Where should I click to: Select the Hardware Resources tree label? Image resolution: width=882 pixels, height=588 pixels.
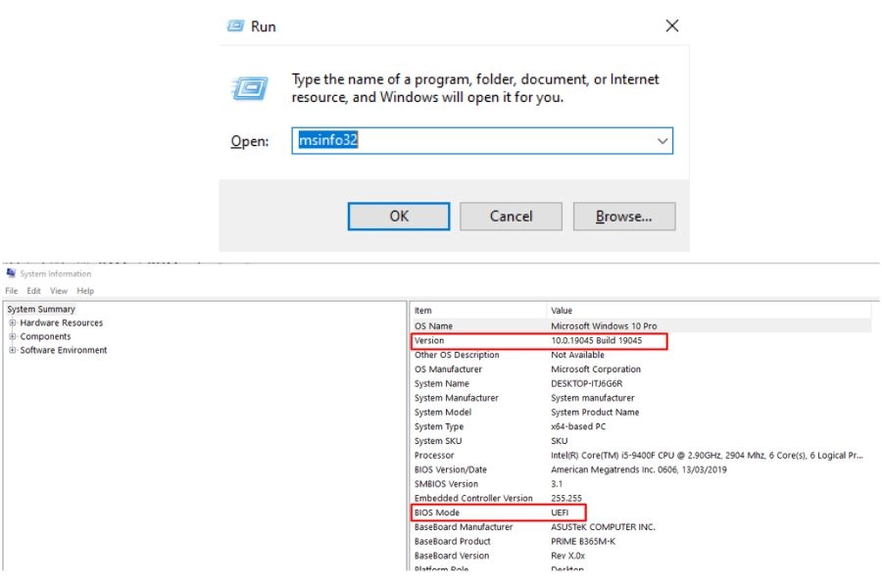click(62, 322)
